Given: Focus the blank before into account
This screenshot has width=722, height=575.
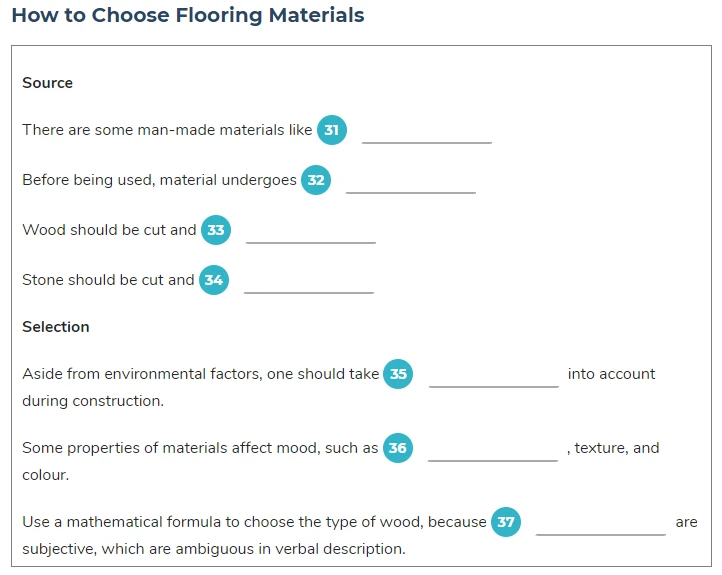Looking at the screenshot, I should pyautogui.click(x=494, y=377).
